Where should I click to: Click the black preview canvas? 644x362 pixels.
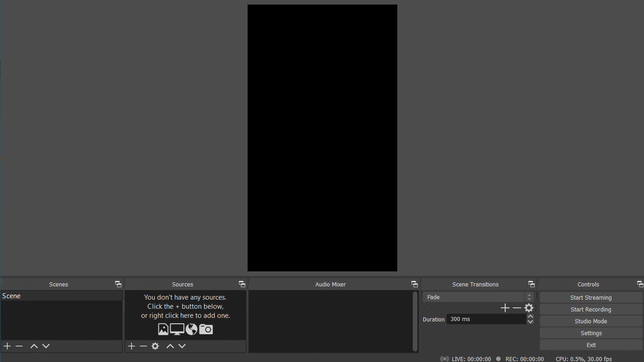pos(322,138)
